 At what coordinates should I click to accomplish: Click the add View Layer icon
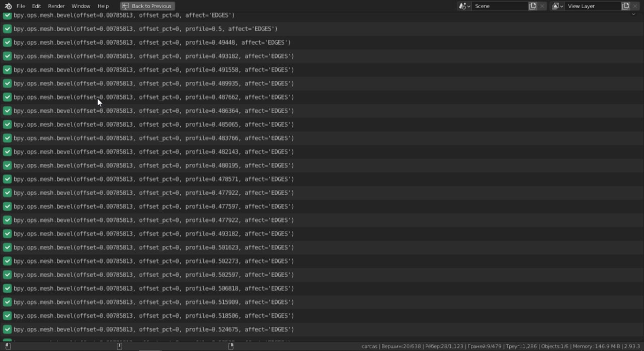click(626, 6)
